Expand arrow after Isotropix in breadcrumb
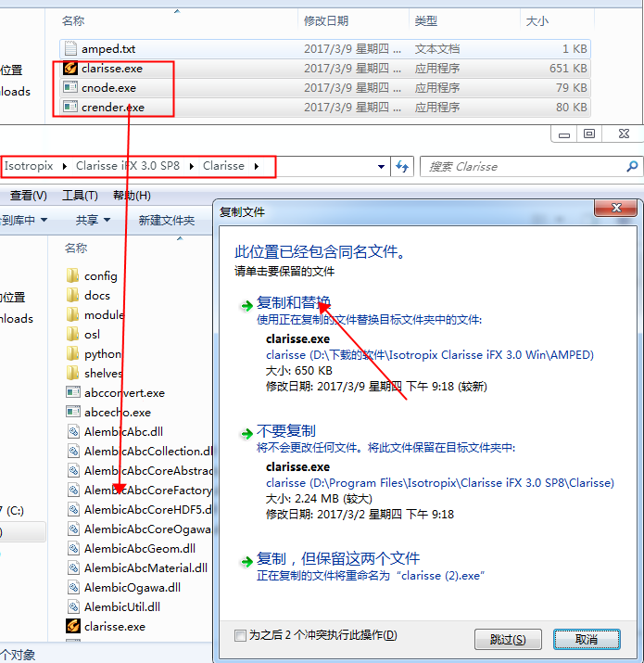644x663 pixels. point(65,166)
